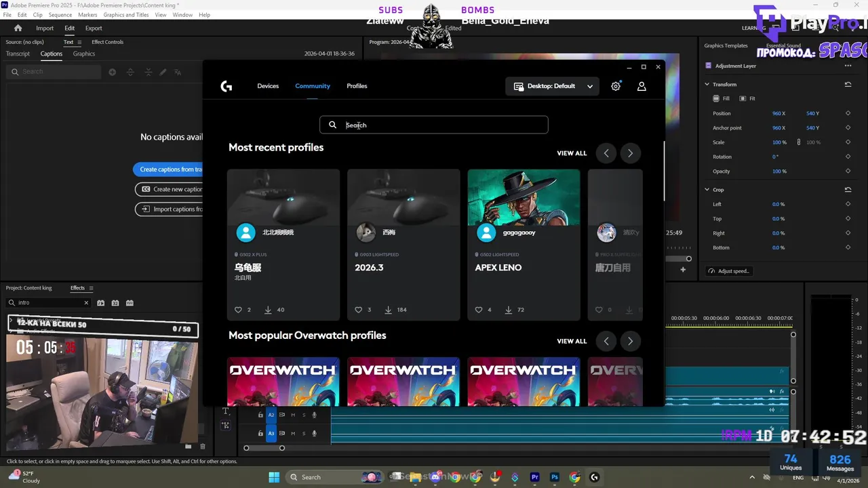Image resolution: width=868 pixels, height=488 pixels.
Task: Open the Windows Start menu
Action: click(274, 477)
